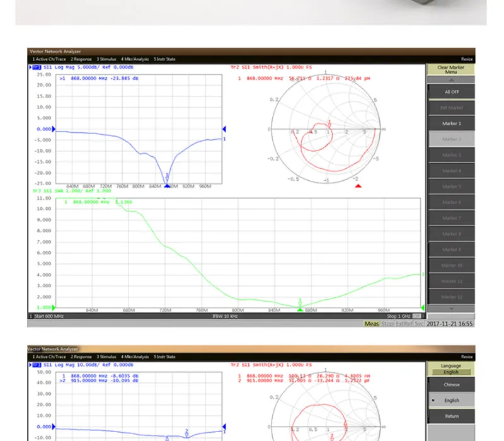Open '4 Mkr/Analysis' menu in top analyzer
The height and width of the screenshot is (441, 504).
(x=135, y=59)
